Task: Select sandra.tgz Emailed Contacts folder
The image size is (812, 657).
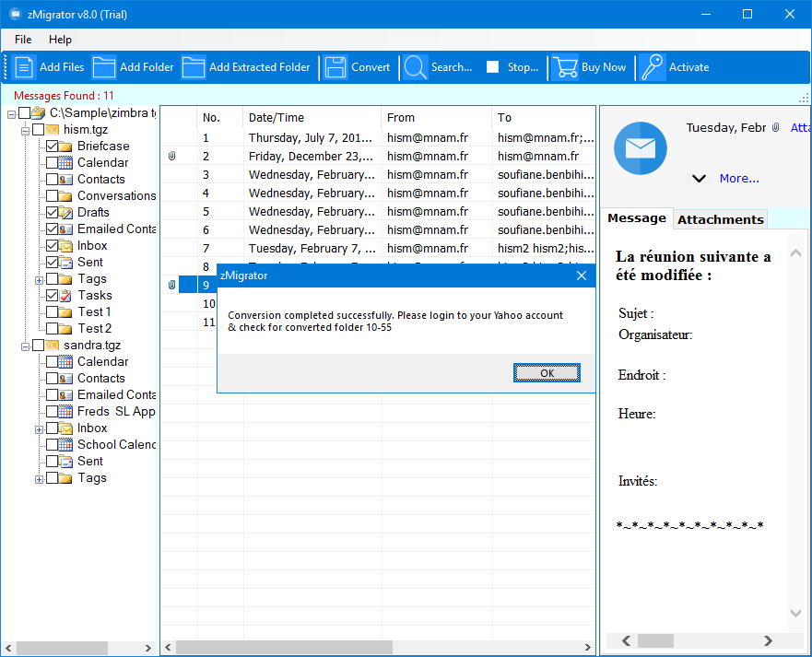Action: 116,395
